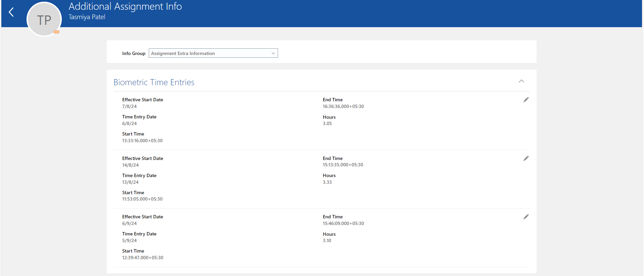The width and height of the screenshot is (644, 276).
Task: Click the Additional Assignment Info title
Action: point(125,6)
